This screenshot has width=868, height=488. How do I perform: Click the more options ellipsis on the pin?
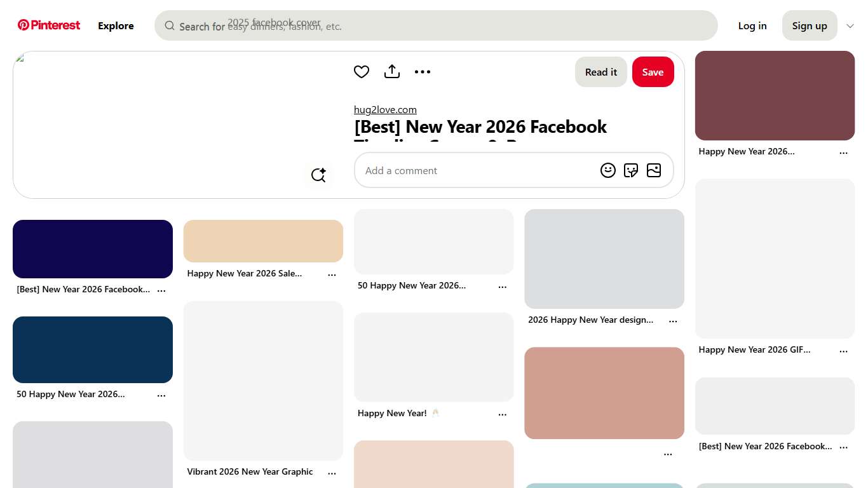click(x=422, y=71)
